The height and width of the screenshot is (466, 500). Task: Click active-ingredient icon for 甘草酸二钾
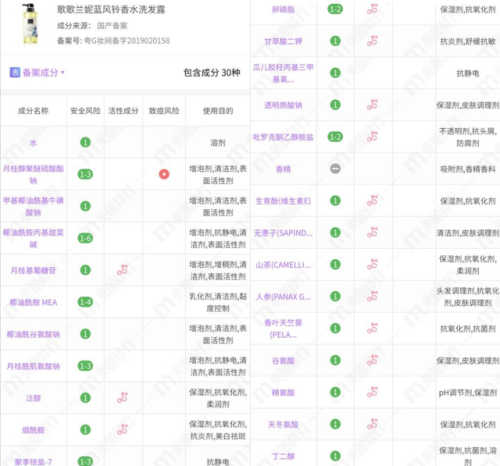click(372, 41)
